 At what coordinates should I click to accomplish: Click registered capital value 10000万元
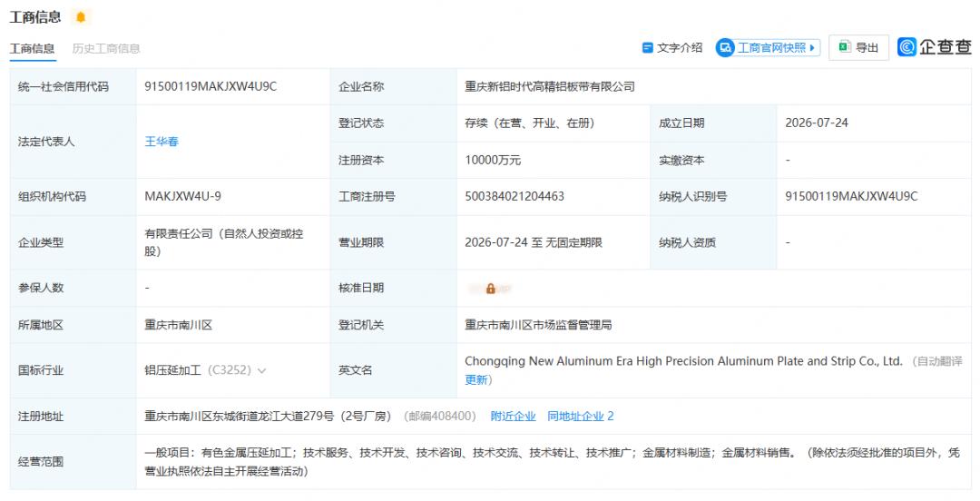tap(493, 160)
